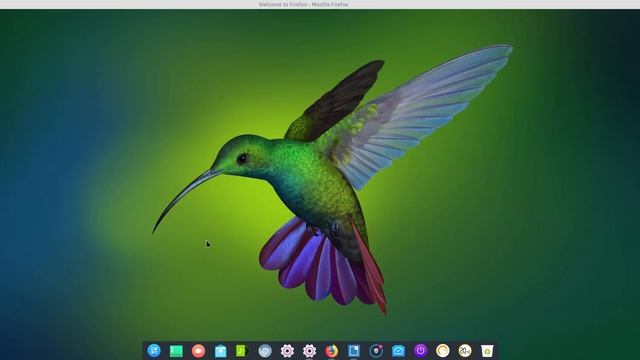The height and width of the screenshot is (360, 640).
Task: Click the dark circular icon with red dot
Action: click(376, 351)
